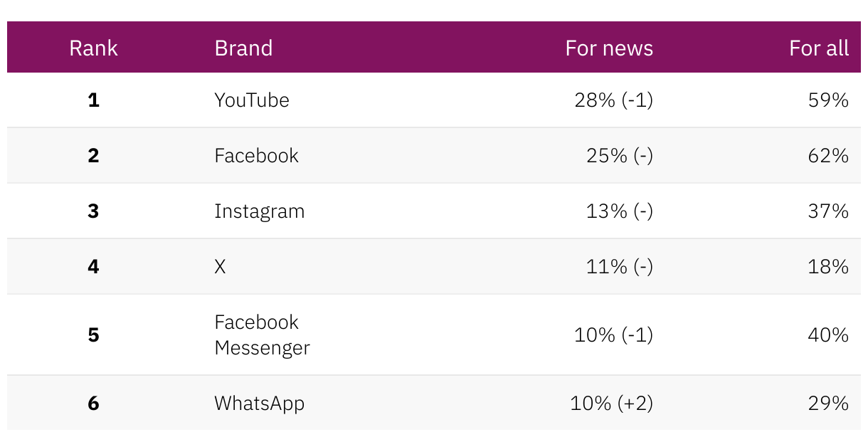
Task: Click the For news column header
Action: [609, 48]
